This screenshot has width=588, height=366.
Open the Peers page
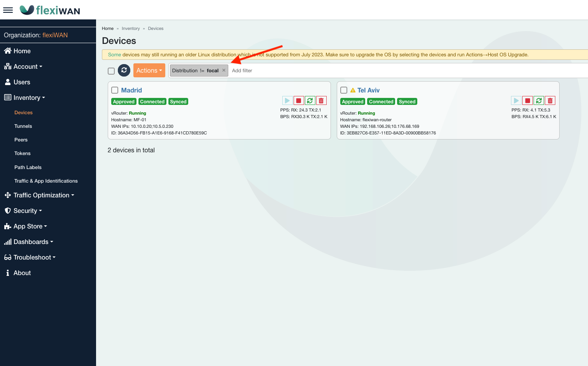click(21, 140)
